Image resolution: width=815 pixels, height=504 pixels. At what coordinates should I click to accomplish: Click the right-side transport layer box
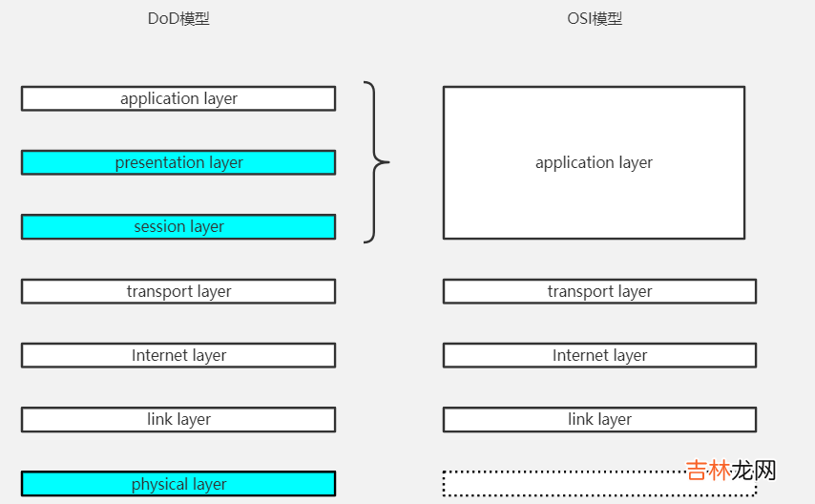pos(599,291)
